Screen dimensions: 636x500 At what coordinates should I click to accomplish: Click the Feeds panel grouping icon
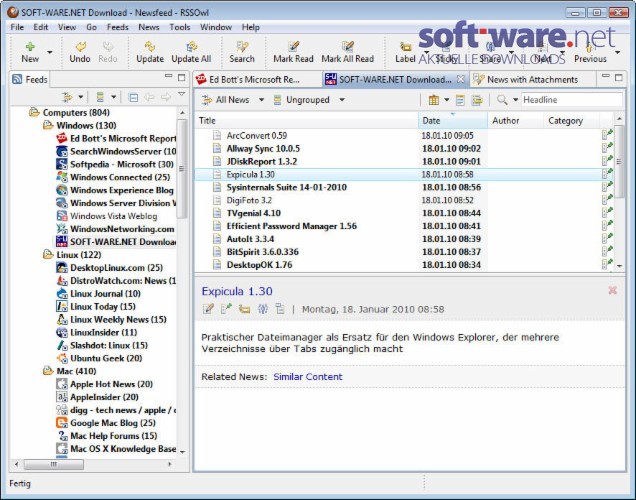point(100,97)
